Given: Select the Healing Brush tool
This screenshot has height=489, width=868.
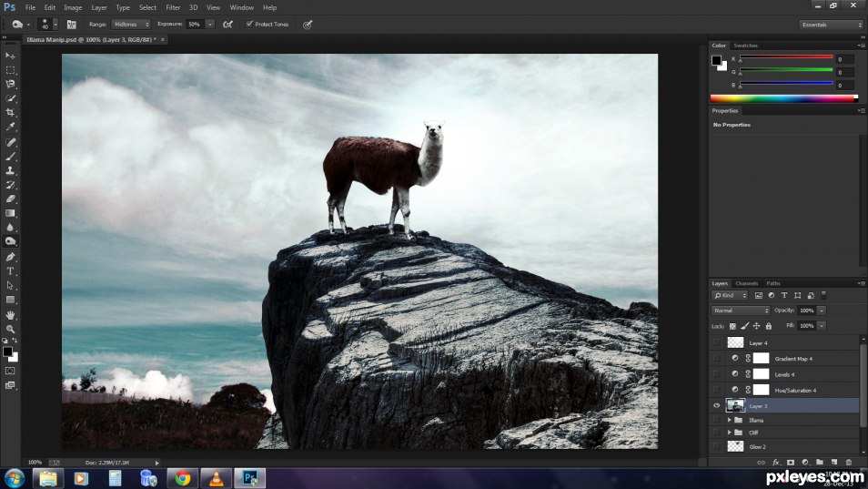Looking at the screenshot, I should [10, 142].
